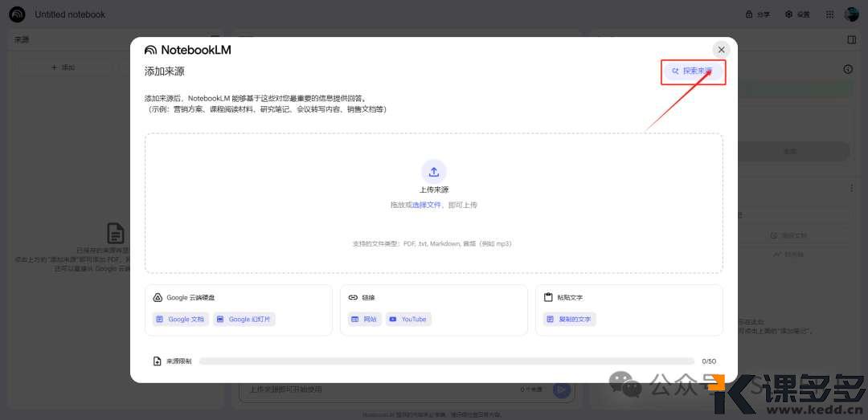Choose 网站 link source
Viewport: 868px width, 420px height.
coord(363,320)
